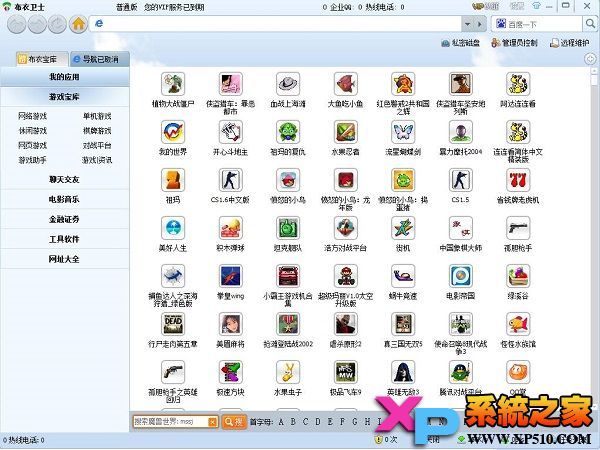Launch the 美眉麻将 icon
Image resolution: width=600 pixels, height=450 pixels.
230,324
